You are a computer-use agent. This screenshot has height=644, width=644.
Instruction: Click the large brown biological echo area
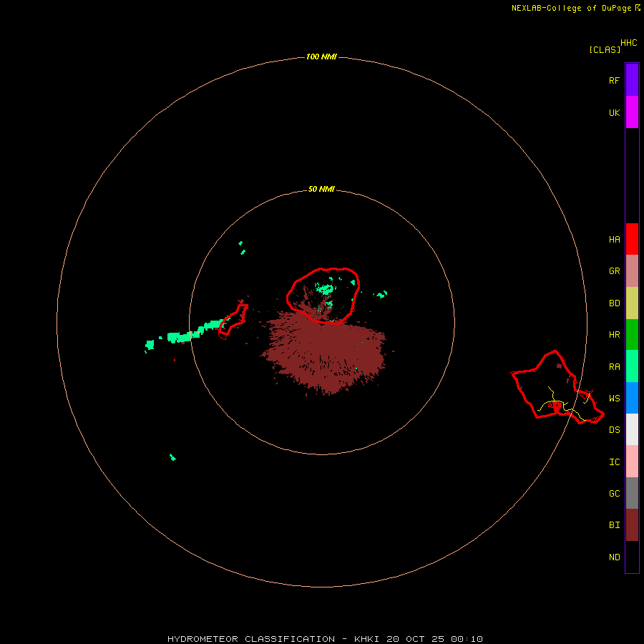click(324, 351)
